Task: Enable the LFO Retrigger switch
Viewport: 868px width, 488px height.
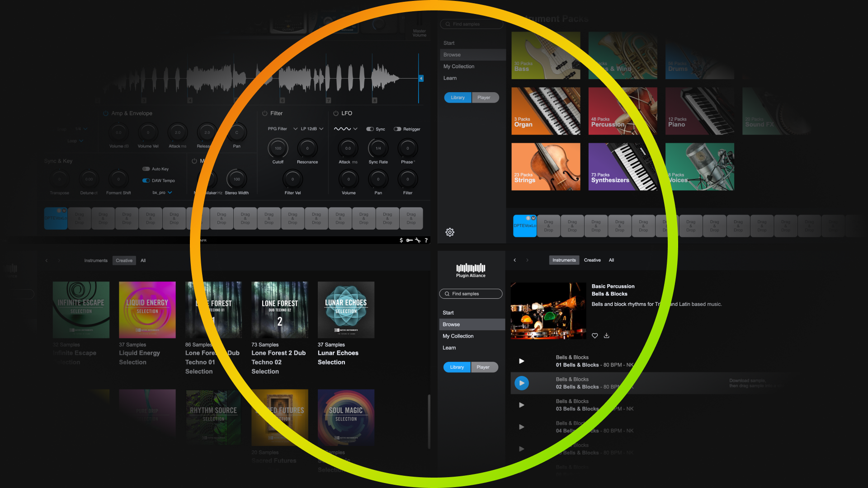Action: coord(397,129)
